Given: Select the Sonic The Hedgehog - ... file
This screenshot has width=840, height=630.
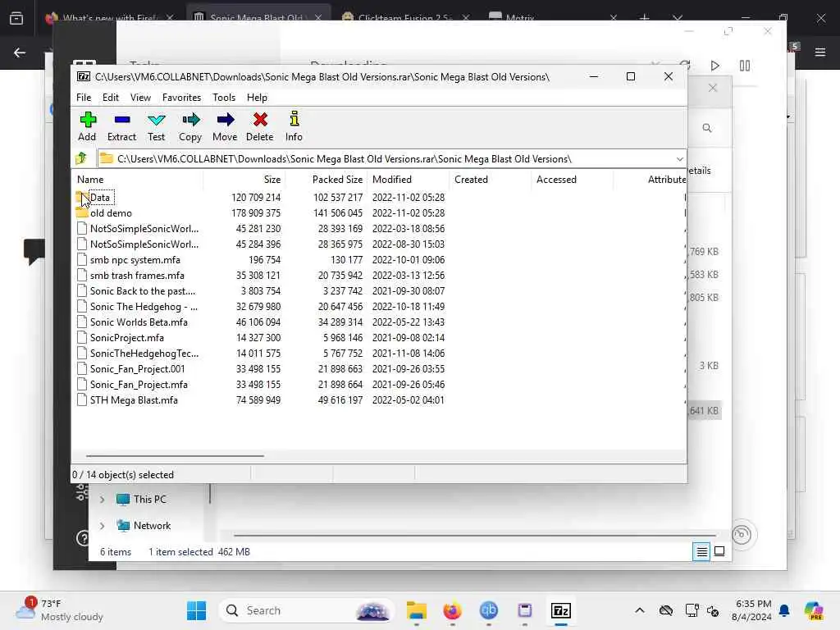Looking at the screenshot, I should point(144,307).
